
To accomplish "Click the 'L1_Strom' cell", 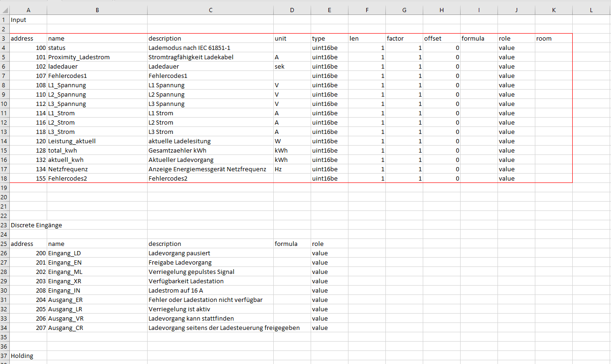I will click(x=97, y=113).
